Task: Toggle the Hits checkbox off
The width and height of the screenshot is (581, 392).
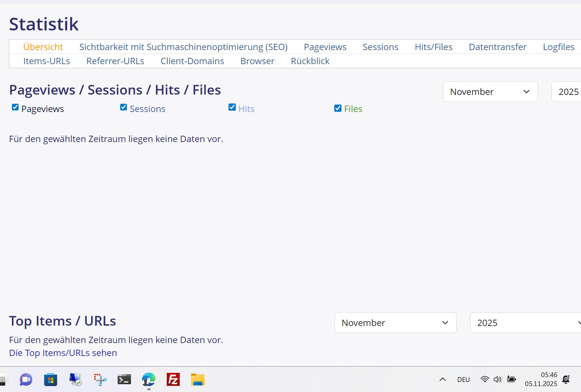Action: 232,107
